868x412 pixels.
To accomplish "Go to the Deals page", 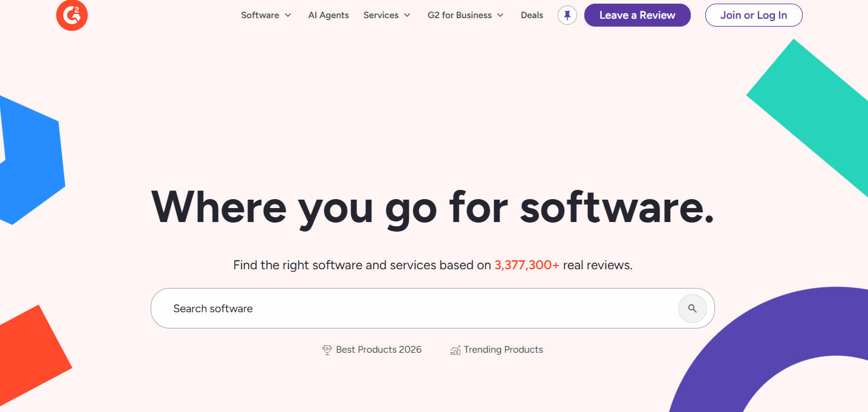I will click(x=532, y=15).
